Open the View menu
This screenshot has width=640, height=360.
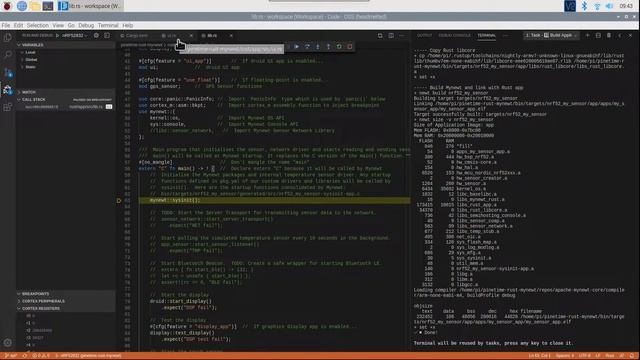[x=58, y=25]
